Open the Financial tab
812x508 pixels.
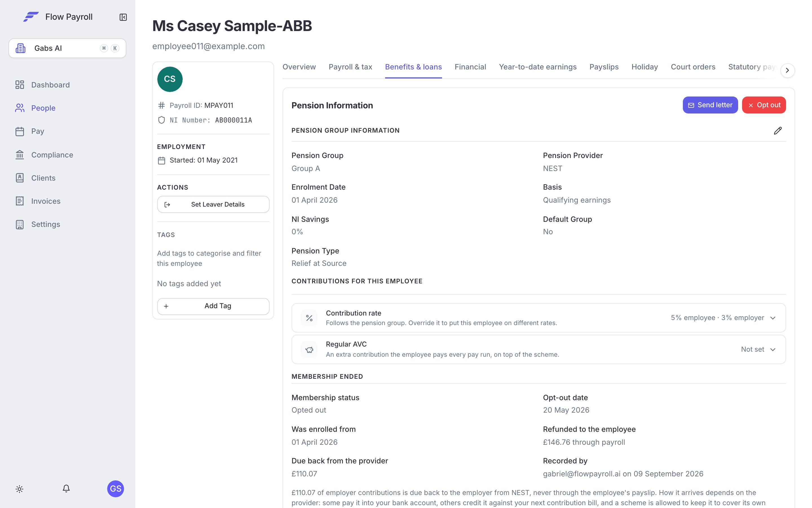[x=470, y=67]
